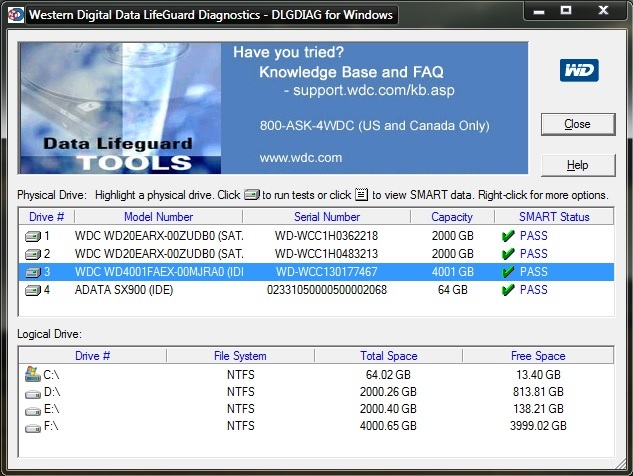Click the Close button
This screenshot has width=633, height=476.
click(x=578, y=124)
